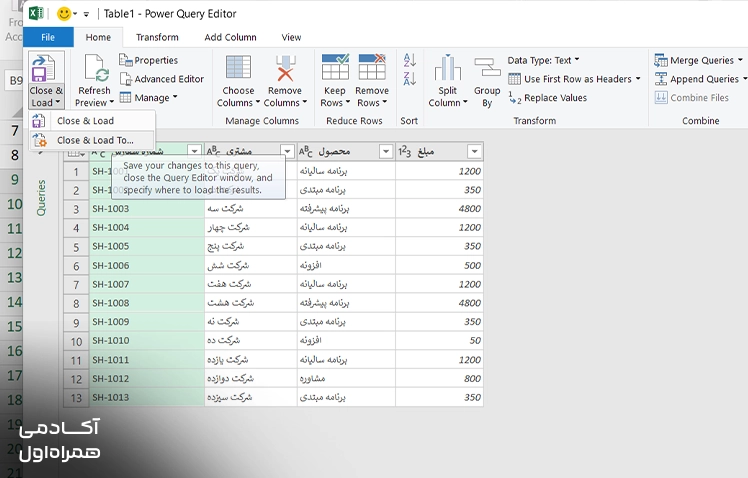Click the Remove Rows icon

pos(372,67)
